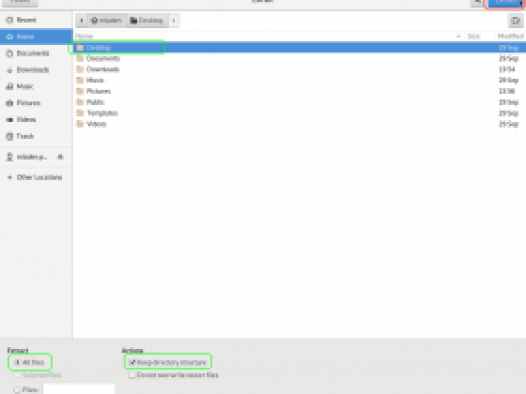526x394 pixels.
Task: Sort files by Modified column header
Action: pos(510,36)
